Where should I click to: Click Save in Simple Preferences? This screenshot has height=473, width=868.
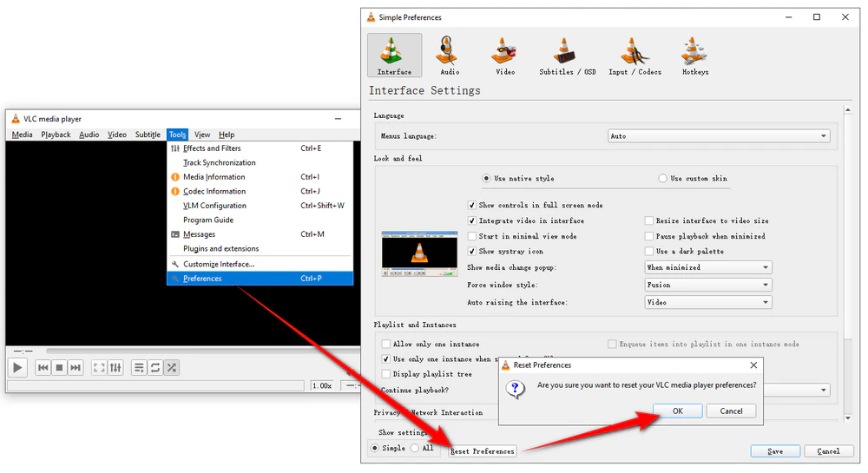point(775,451)
